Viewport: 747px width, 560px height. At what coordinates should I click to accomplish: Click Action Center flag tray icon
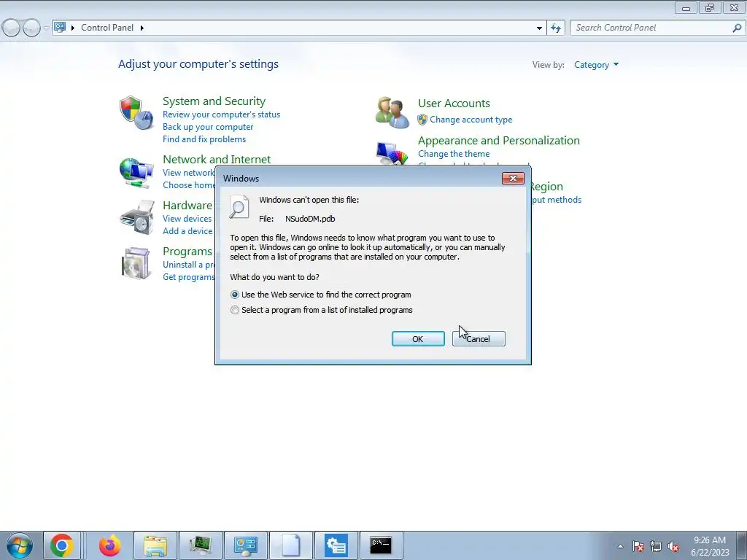click(x=638, y=546)
